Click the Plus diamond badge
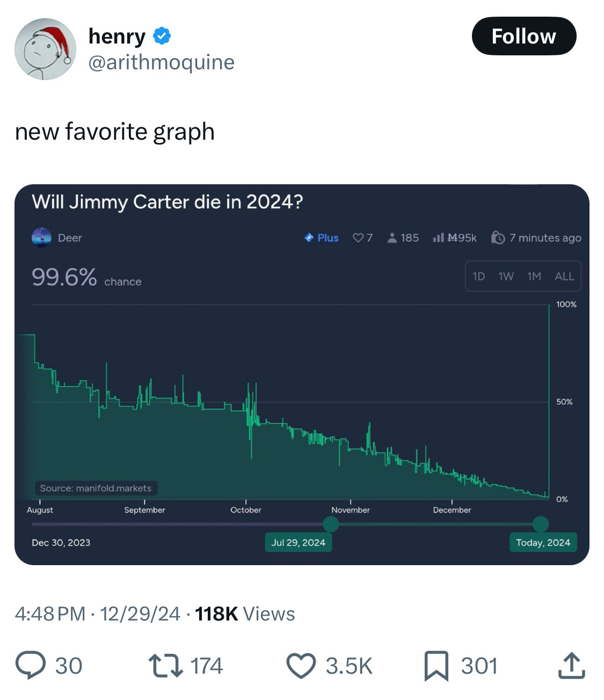This screenshot has width=604, height=700. click(309, 237)
